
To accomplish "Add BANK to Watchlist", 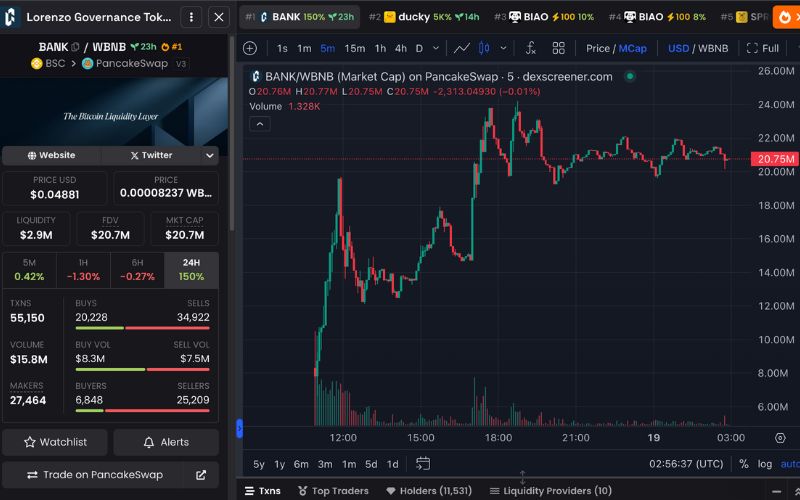I will (55, 442).
